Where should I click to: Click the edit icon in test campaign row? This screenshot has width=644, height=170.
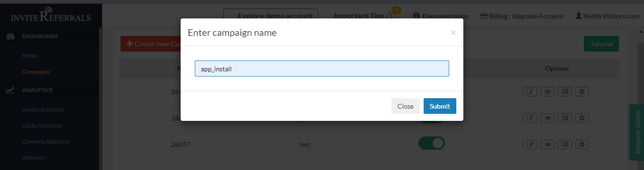tap(531, 144)
